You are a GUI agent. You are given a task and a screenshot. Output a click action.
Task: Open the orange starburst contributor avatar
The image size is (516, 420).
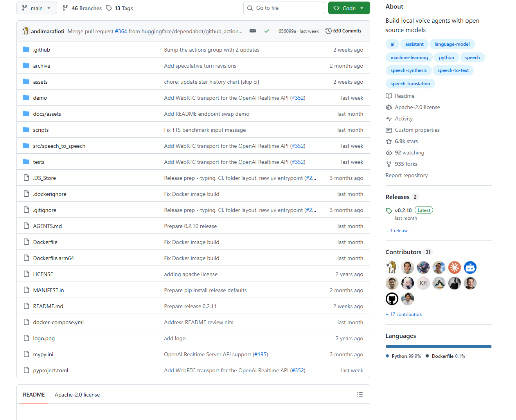coord(455,267)
